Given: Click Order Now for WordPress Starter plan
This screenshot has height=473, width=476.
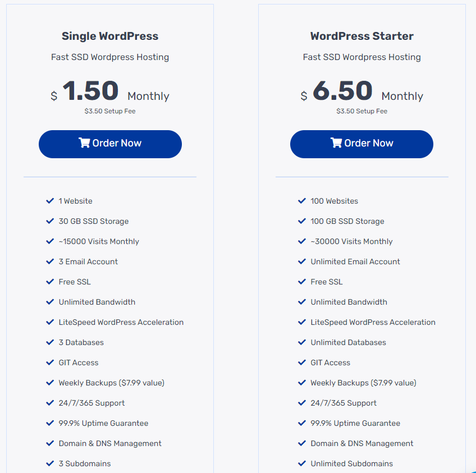Looking at the screenshot, I should click(361, 144).
